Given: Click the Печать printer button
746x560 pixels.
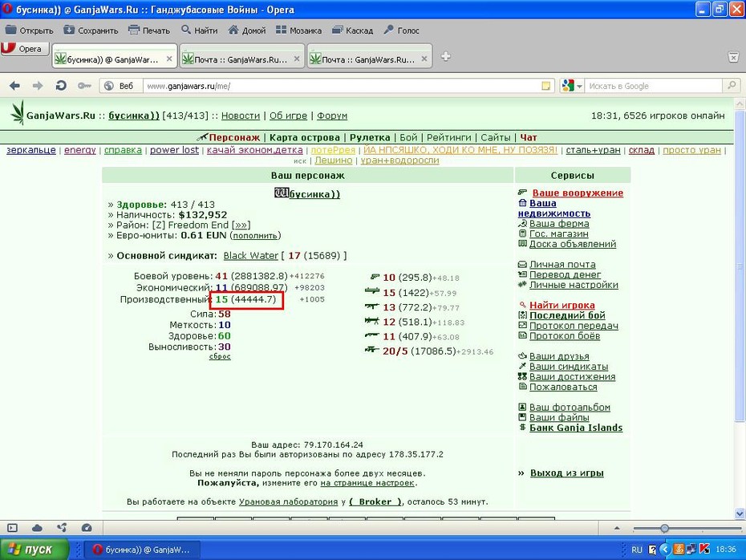Looking at the screenshot, I should tap(149, 30).
